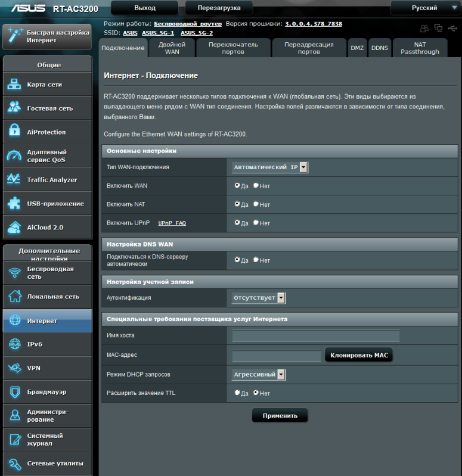The width and height of the screenshot is (462, 476).
Task: Open the Аутентификация dropdown
Action: tap(259, 298)
